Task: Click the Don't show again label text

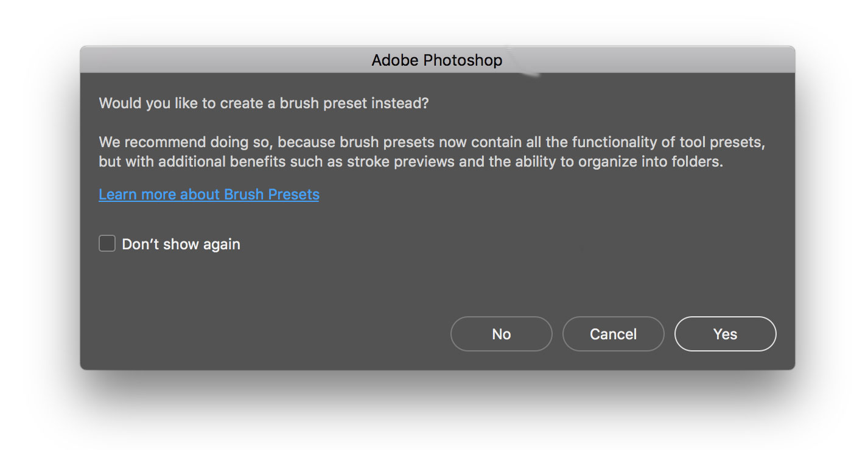Action: pos(181,244)
